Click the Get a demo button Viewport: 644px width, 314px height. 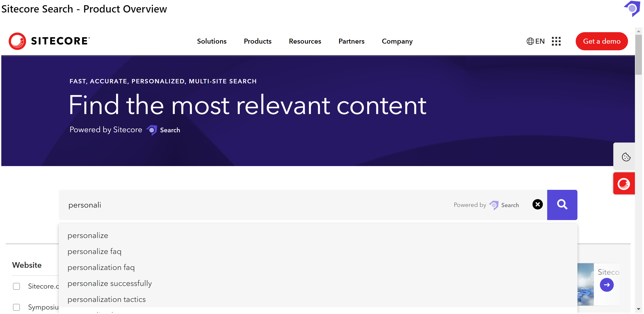tap(601, 41)
